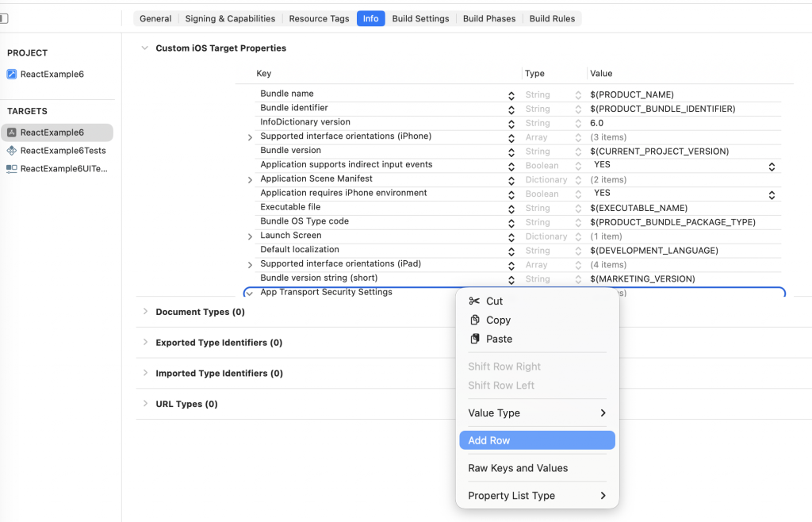Click the ReactExample6 project blueprint icon
Viewport: 812px width, 522px height.
(12, 75)
